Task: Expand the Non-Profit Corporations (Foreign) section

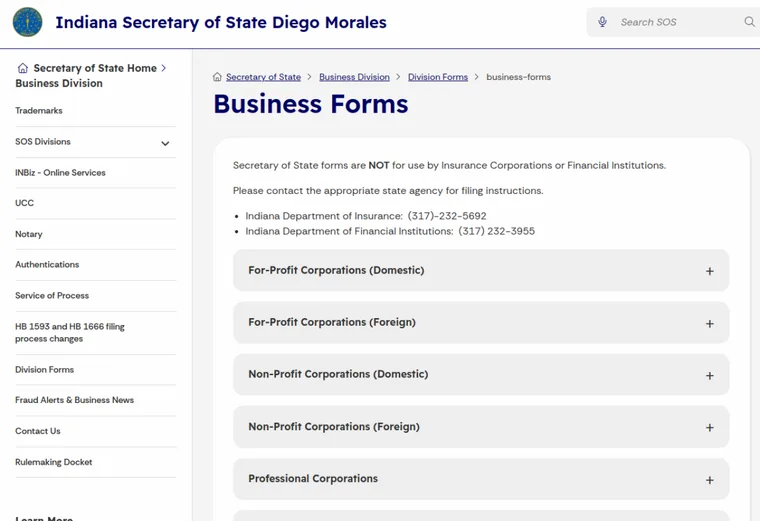Action: click(x=481, y=427)
